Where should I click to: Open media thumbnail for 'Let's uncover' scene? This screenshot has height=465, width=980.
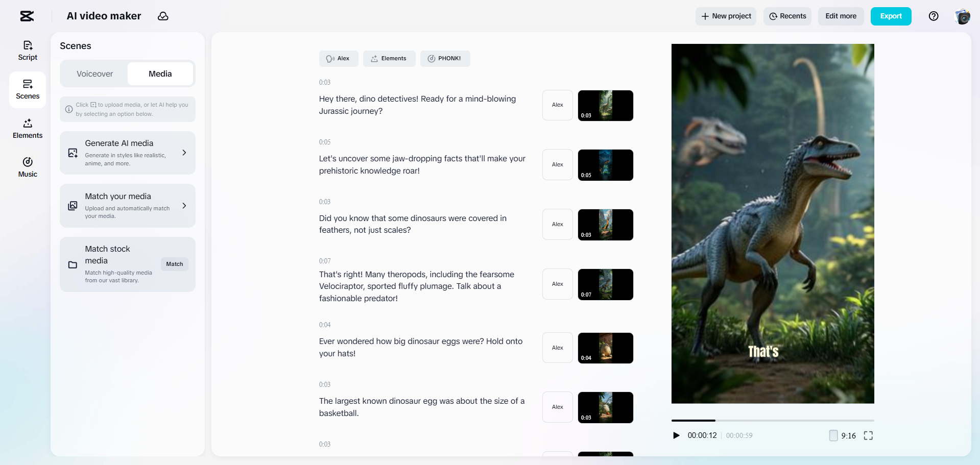coord(606,165)
